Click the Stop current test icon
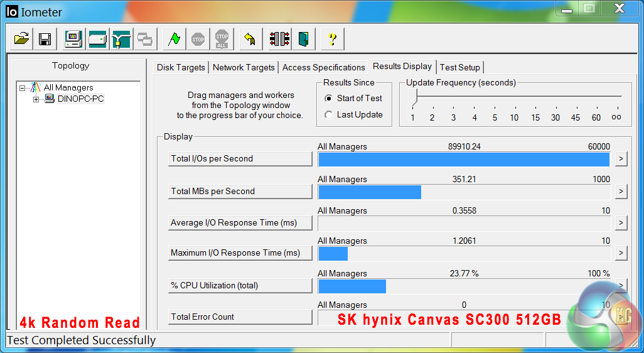 [x=198, y=39]
